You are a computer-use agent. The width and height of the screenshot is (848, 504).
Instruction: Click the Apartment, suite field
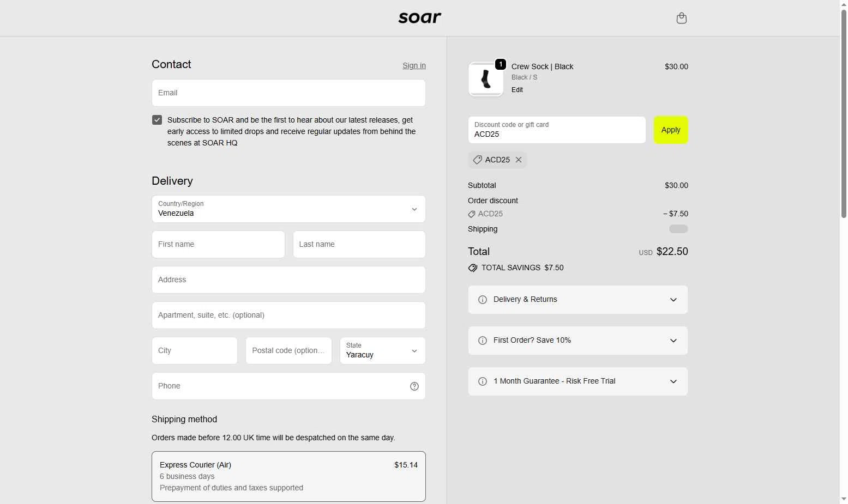click(x=288, y=315)
